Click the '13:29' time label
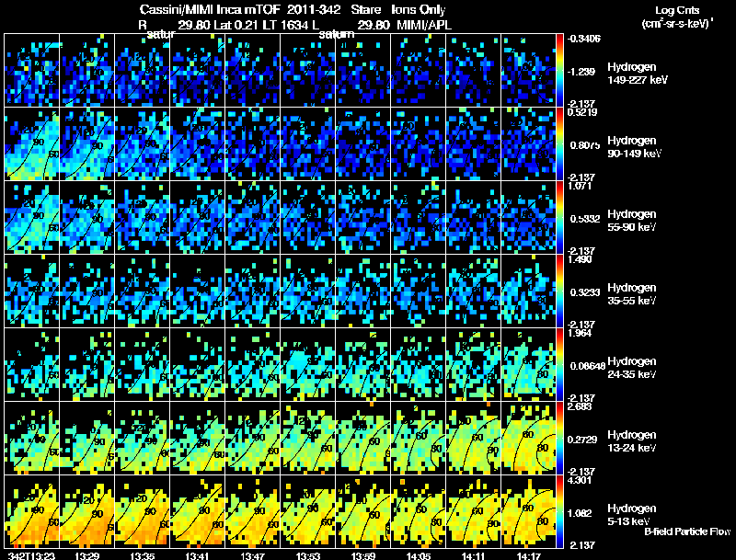Viewport: 736px width, 560px height. click(87, 555)
